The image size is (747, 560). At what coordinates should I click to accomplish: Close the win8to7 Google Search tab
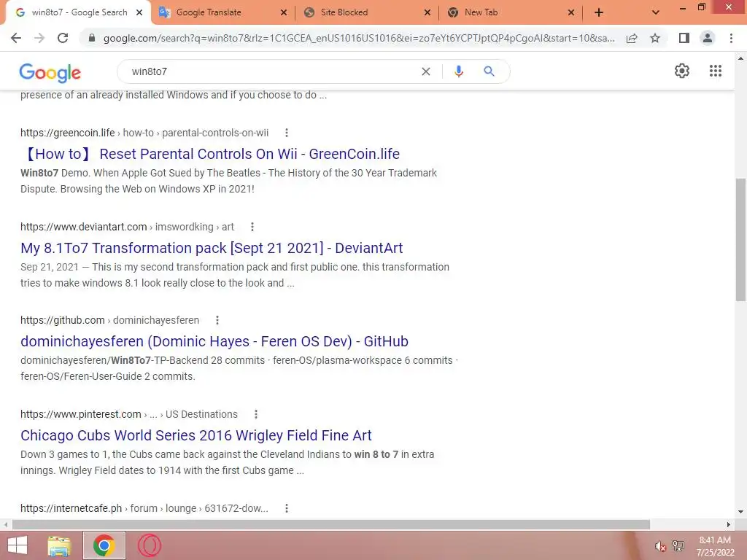[139, 12]
